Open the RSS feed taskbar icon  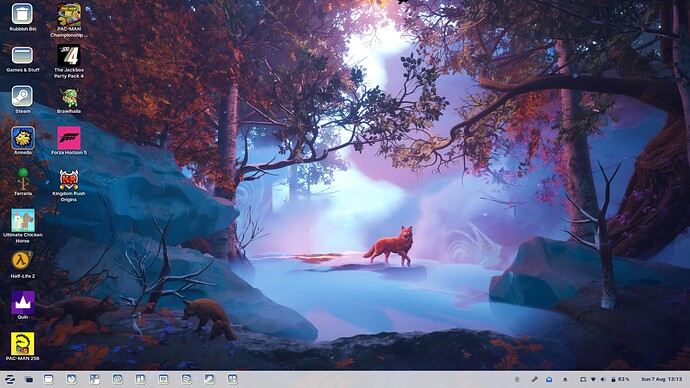[x=186, y=379]
